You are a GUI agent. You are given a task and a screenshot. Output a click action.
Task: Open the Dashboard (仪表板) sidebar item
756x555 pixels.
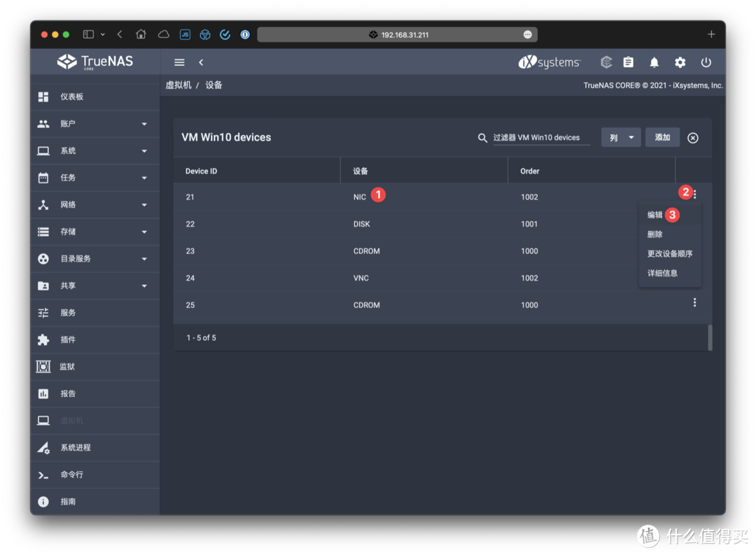point(95,97)
